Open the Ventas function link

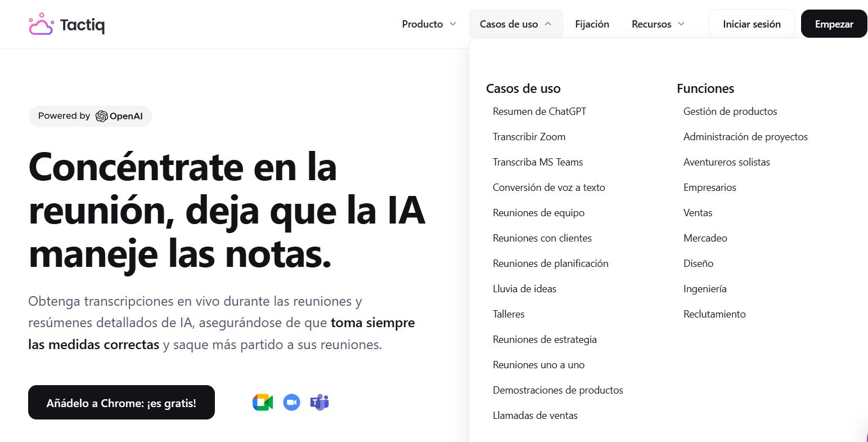click(698, 213)
